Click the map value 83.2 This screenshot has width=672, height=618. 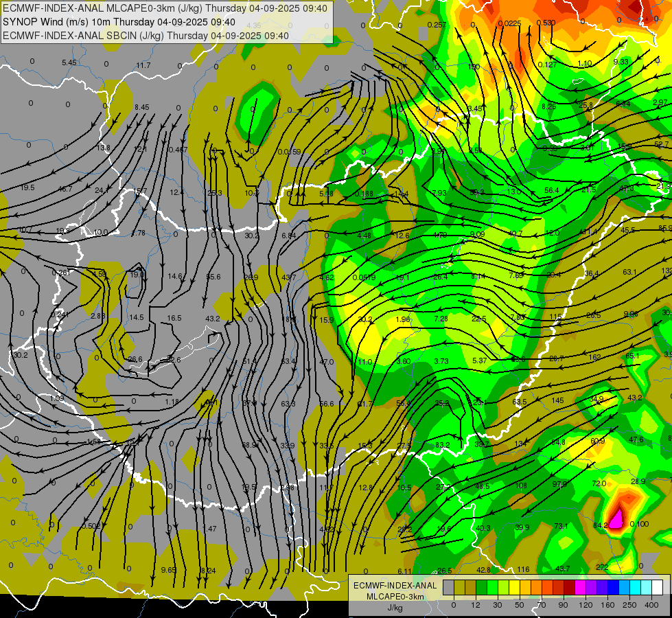pos(442,445)
